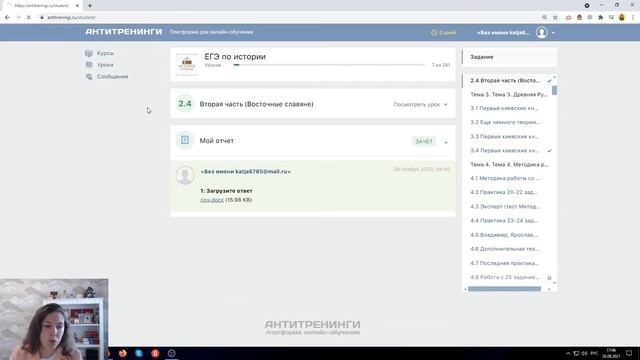Close the antitreningi browser tab
The height and width of the screenshot is (360, 640).
pyautogui.click(x=77, y=6)
